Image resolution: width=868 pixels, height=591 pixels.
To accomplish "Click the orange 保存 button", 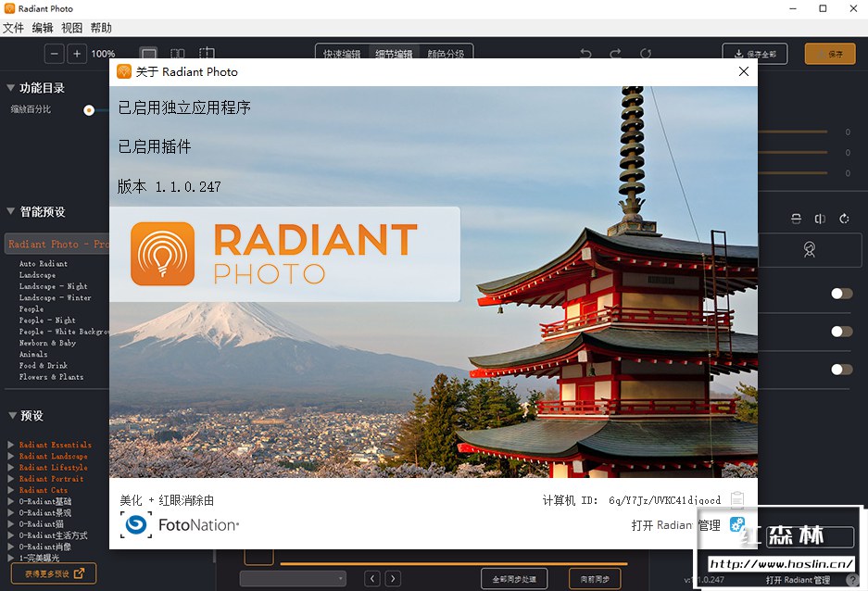I will (x=830, y=55).
